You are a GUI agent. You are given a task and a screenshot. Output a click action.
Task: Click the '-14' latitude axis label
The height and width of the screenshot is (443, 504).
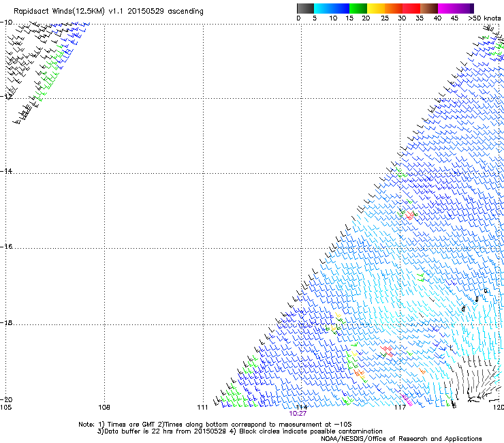(x=6, y=171)
